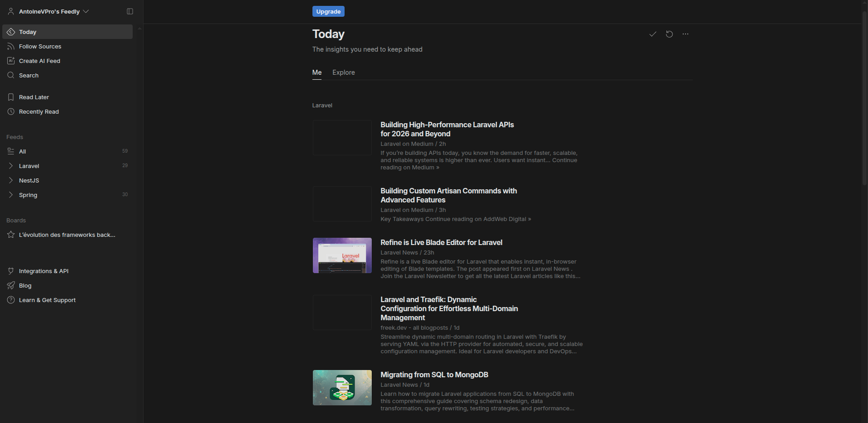Open Integrations & API
Screen dimensions: 868x423
click(x=43, y=271)
